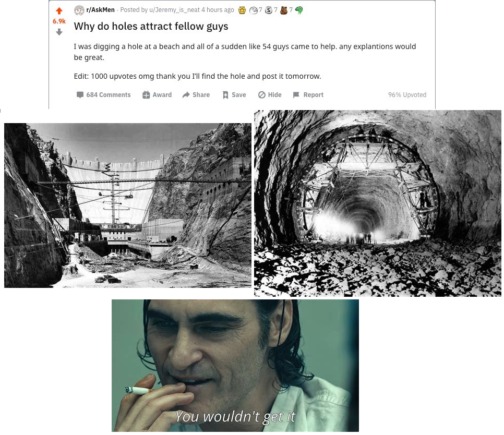The width and height of the screenshot is (504, 435).
Task: Click the silver S award icon
Action: click(268, 10)
